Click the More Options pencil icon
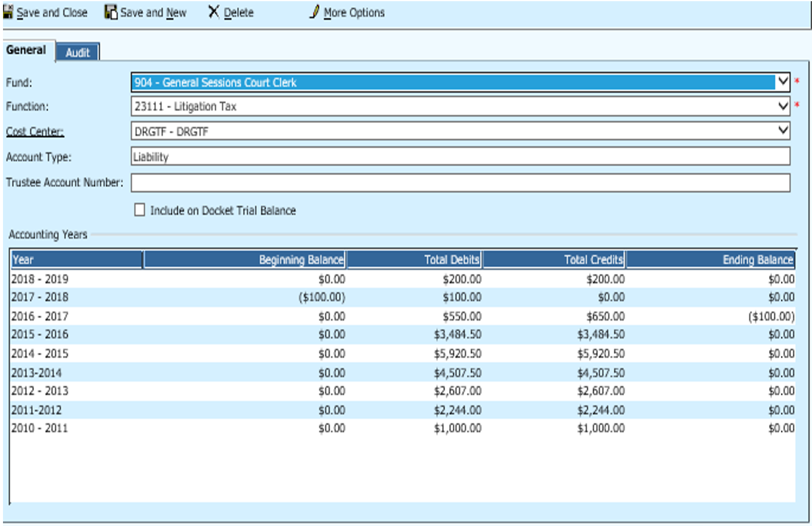The width and height of the screenshot is (812, 526). point(315,12)
